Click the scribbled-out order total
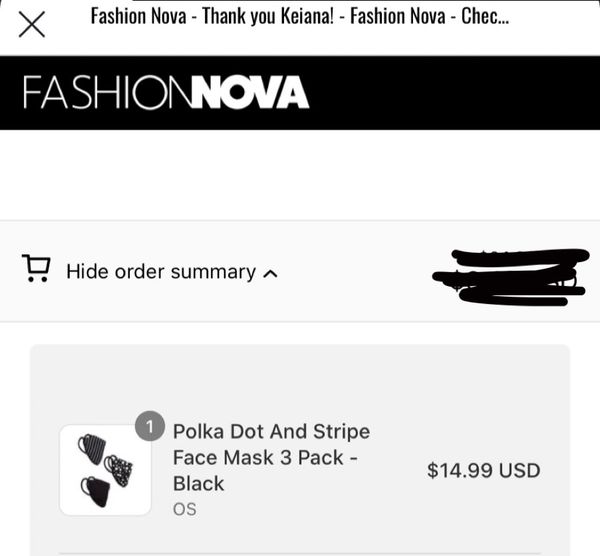 point(510,276)
